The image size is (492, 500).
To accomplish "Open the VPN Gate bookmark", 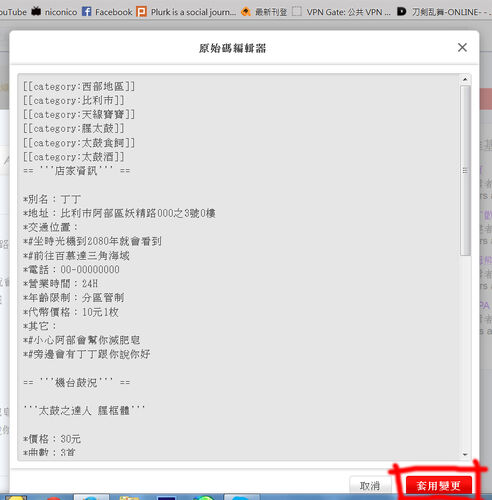I will click(x=341, y=12).
